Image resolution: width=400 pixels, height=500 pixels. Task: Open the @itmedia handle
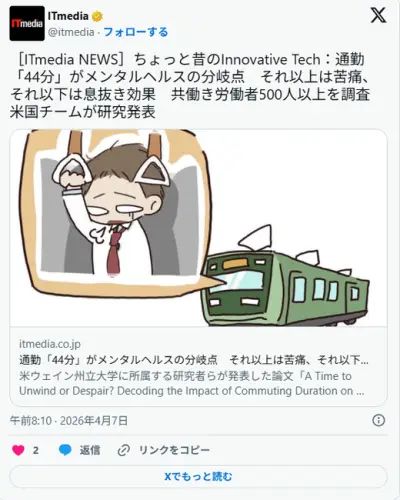point(71,32)
